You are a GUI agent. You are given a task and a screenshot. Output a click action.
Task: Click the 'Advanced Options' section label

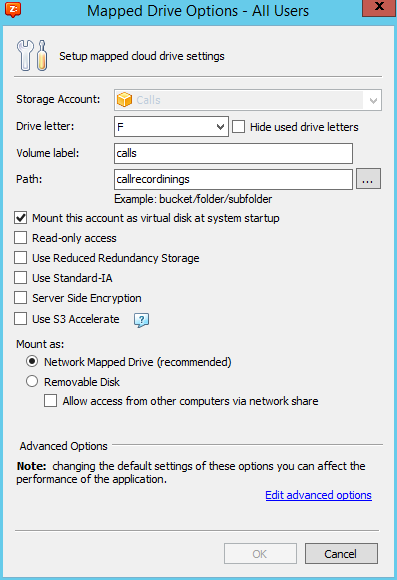click(64, 446)
